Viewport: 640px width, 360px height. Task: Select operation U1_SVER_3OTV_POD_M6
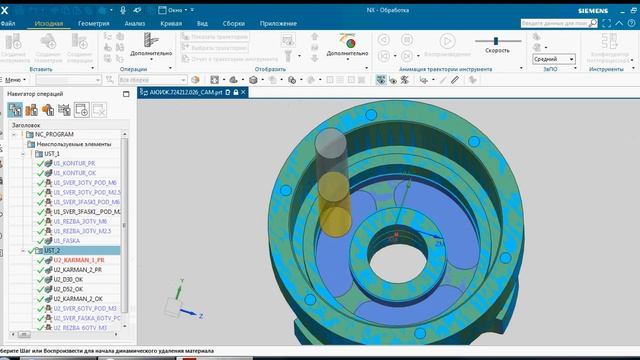point(85,183)
